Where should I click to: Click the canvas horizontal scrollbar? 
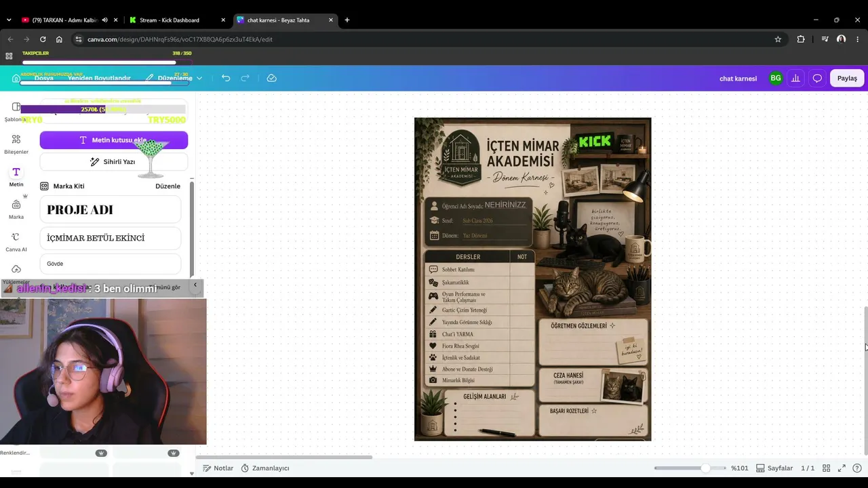(284, 457)
